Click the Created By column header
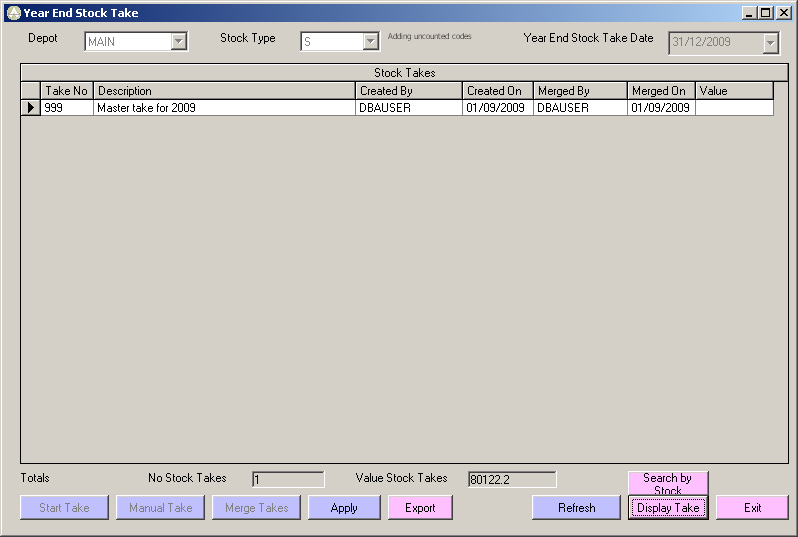Viewport: 798px width, 537px height. point(409,91)
